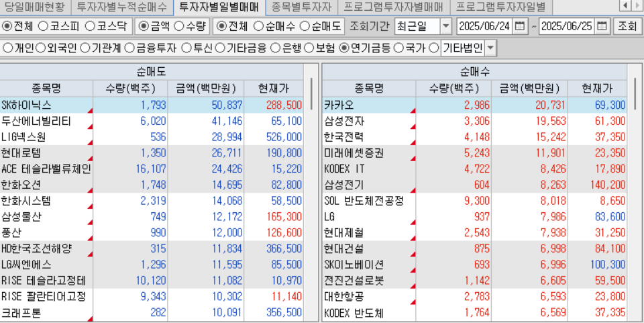The height and width of the screenshot is (323, 644).
Task: Switch to the 투자자별누적순매수 tab
Action: 122,7
